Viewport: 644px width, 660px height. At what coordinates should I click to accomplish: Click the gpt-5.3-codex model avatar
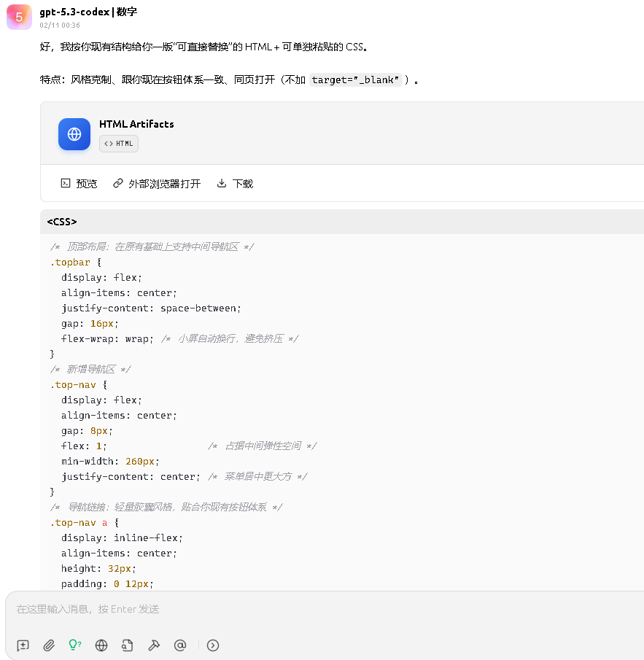pos(19,17)
